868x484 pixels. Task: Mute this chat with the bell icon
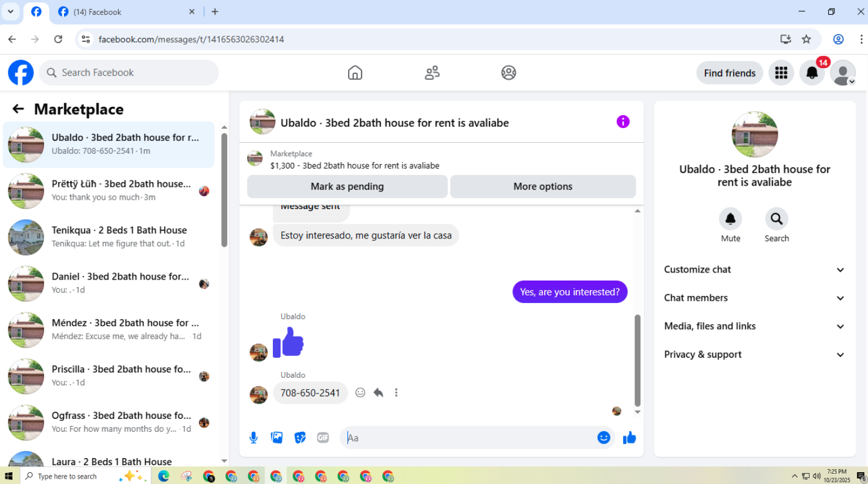(x=731, y=219)
